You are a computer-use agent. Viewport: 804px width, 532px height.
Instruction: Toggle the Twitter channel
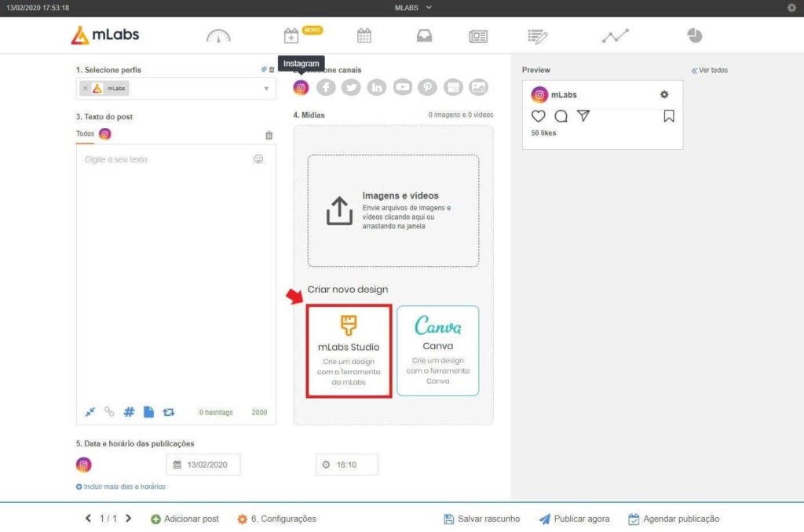[x=351, y=88]
